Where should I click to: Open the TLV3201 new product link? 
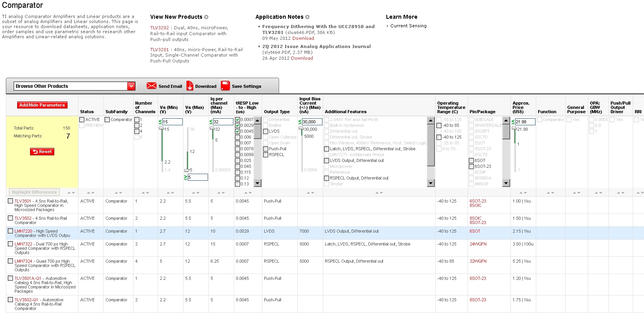(x=160, y=50)
